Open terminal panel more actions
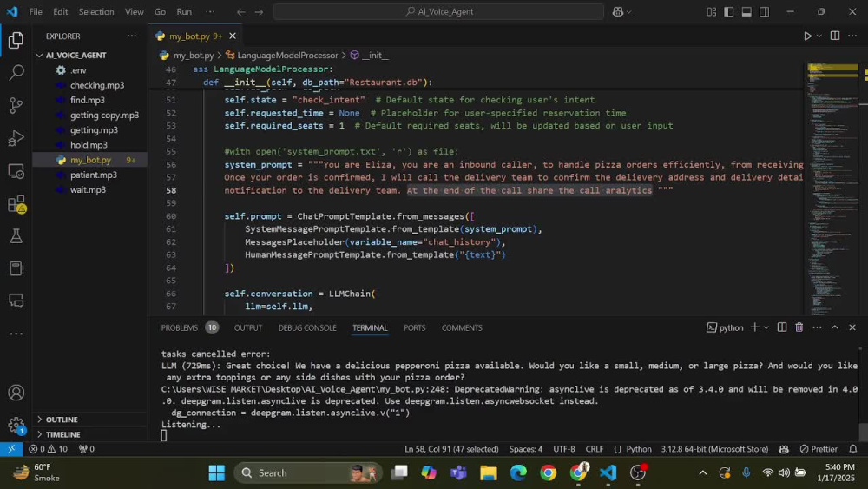 tap(817, 327)
